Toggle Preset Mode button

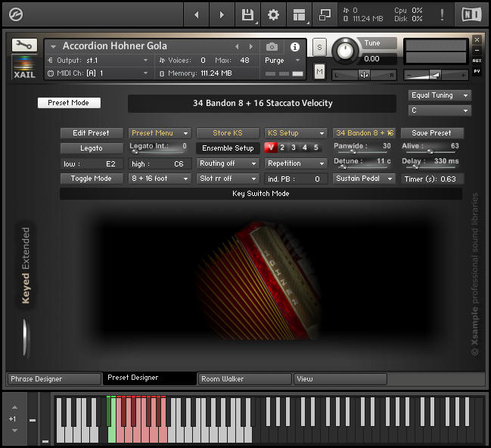click(69, 103)
